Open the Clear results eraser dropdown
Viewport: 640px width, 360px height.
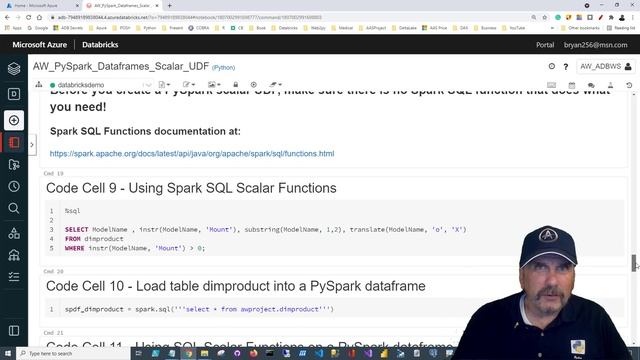click(276, 84)
